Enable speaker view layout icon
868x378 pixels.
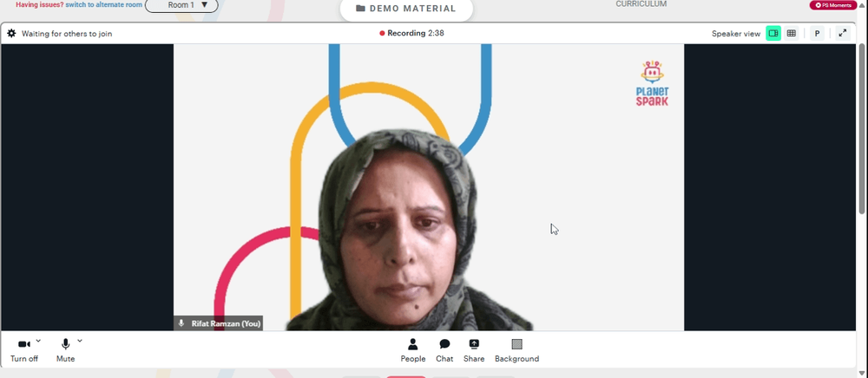click(x=773, y=33)
